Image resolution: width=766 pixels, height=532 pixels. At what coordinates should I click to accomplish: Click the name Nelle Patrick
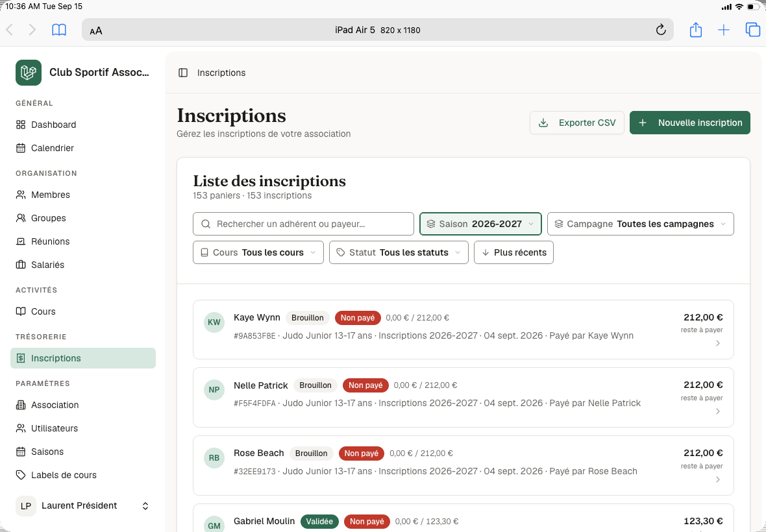(261, 385)
